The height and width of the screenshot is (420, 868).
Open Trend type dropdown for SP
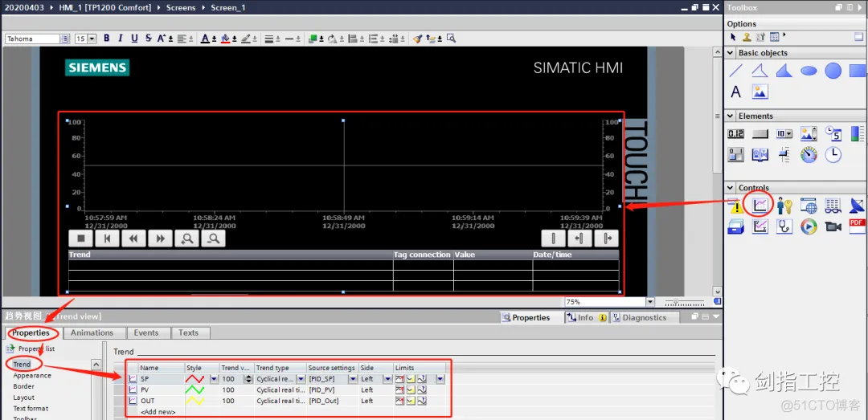pyautogui.click(x=301, y=379)
